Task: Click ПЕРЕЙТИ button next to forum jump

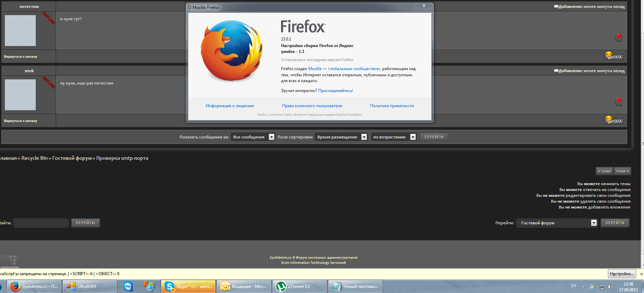Action: 615,223
